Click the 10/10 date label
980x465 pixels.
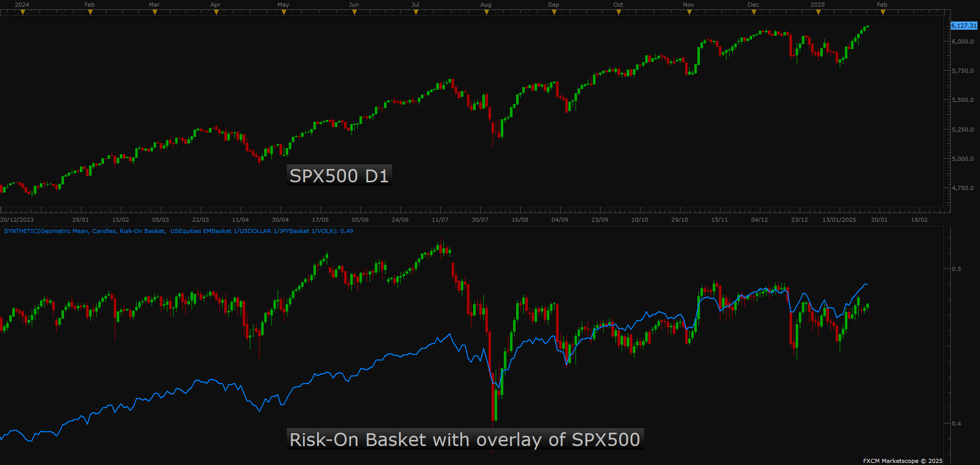coord(640,220)
